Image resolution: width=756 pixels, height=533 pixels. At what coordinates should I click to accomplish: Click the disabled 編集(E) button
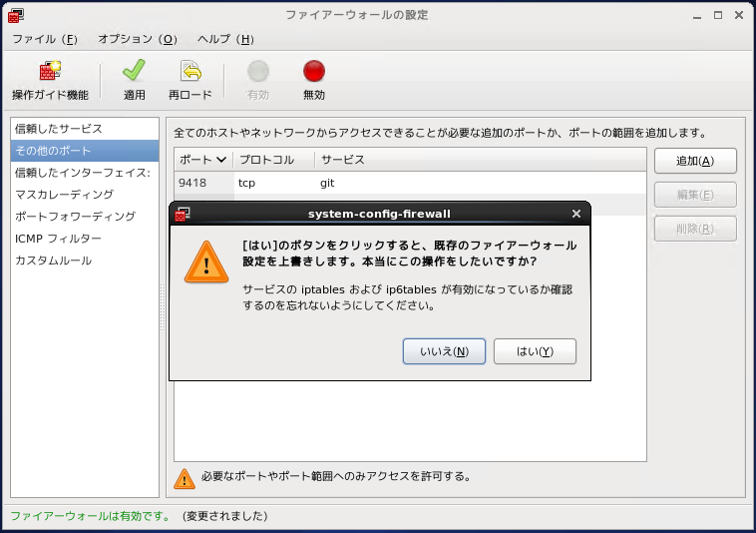(x=695, y=195)
